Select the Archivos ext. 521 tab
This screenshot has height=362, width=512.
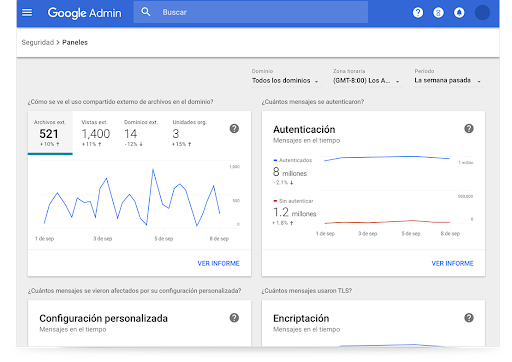50,133
